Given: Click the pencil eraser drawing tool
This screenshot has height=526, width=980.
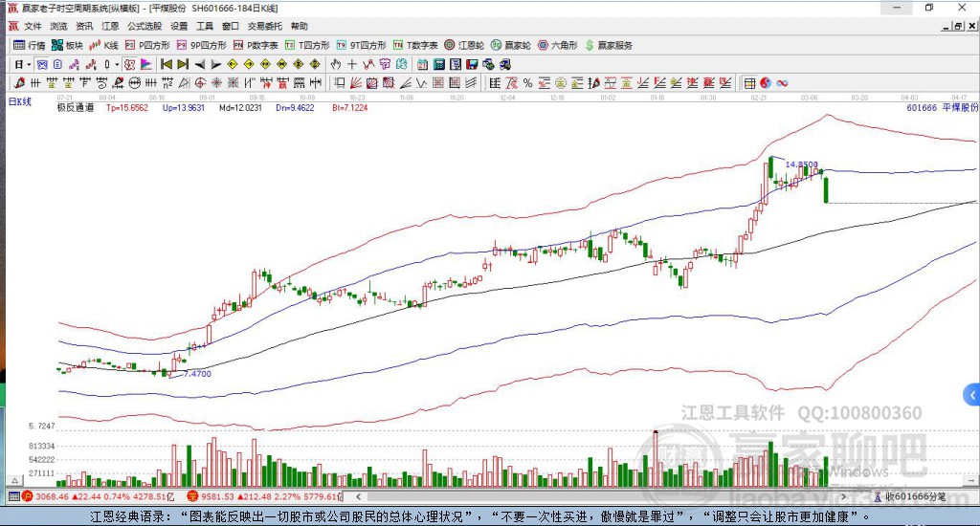Looking at the screenshot, I should click(x=19, y=82).
